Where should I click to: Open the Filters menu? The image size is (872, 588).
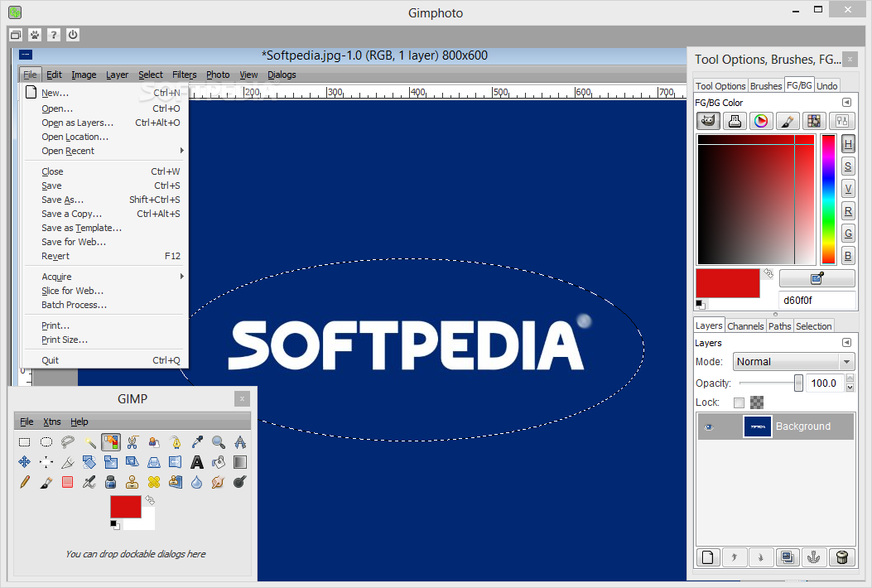point(184,75)
